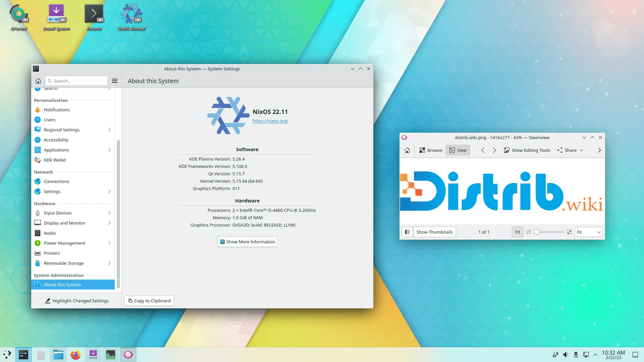Expand Regional Settings submenu
Screen dimensions: 644x362
pos(109,130)
